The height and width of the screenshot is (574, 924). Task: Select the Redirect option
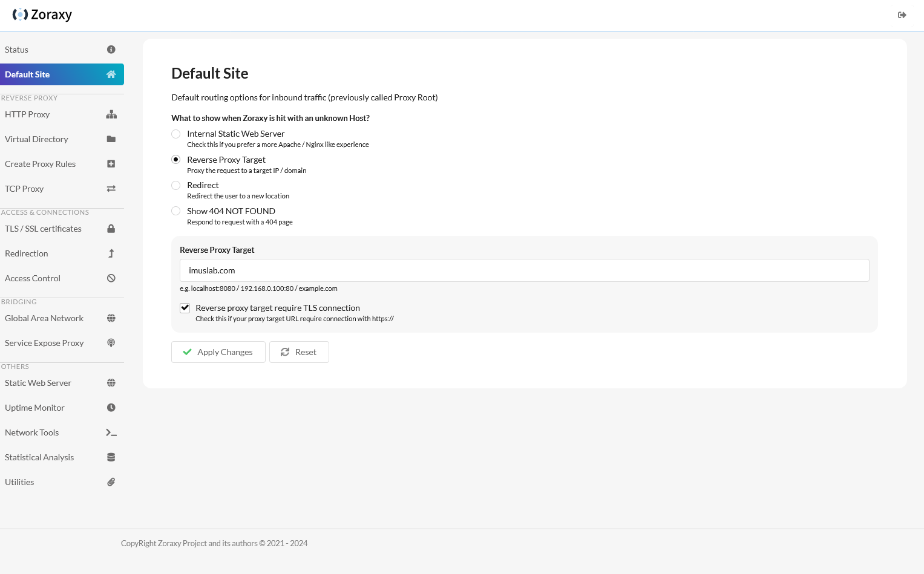175,185
